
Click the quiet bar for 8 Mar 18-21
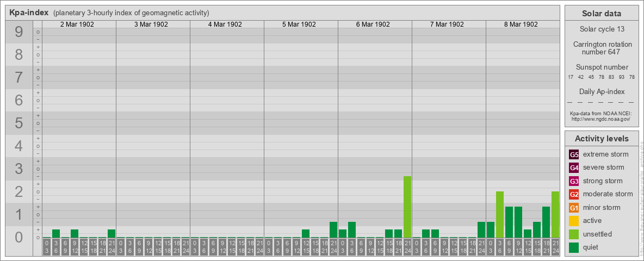[x=546, y=222]
